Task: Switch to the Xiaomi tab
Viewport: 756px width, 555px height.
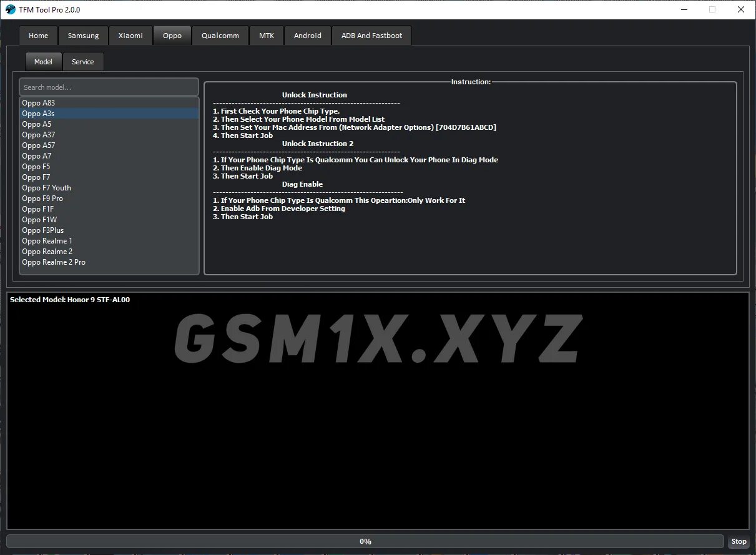Action: pos(130,36)
